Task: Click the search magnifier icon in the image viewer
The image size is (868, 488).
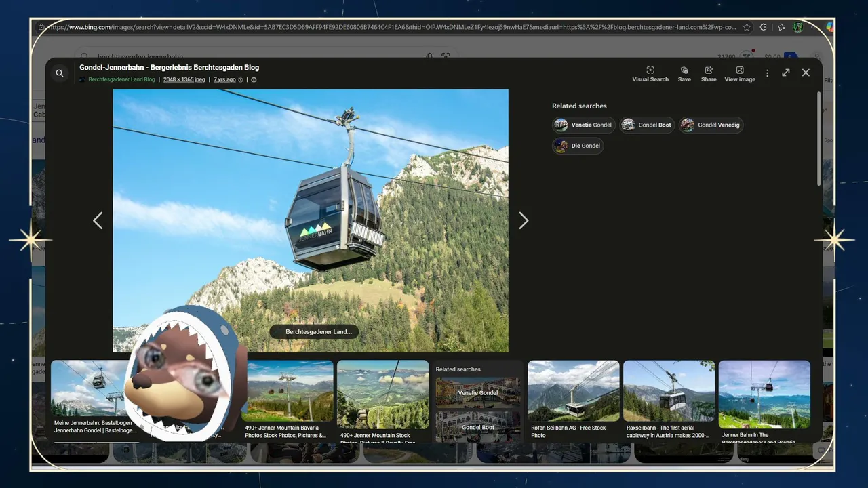Action: click(60, 73)
